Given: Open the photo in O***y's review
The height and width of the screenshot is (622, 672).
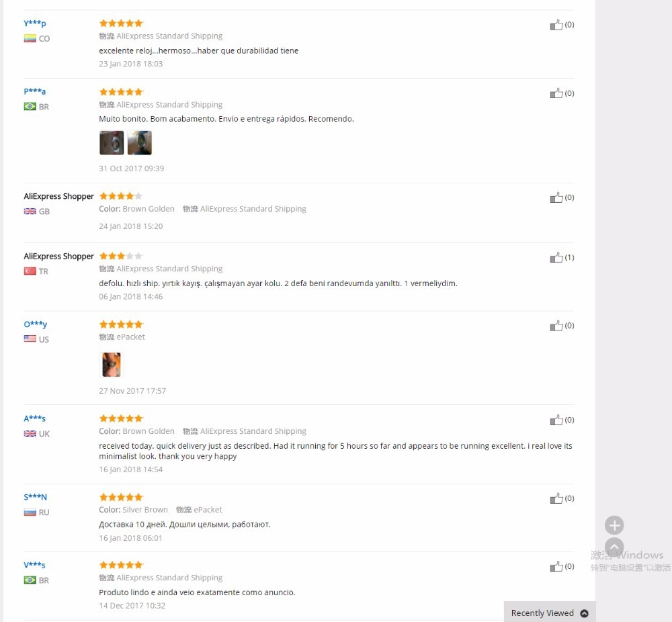Looking at the screenshot, I should [x=112, y=365].
